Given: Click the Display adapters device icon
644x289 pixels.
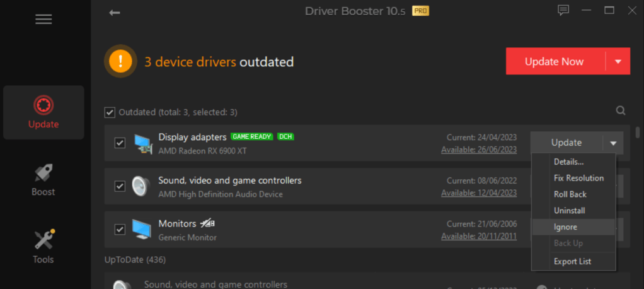Looking at the screenshot, I should pyautogui.click(x=144, y=143).
